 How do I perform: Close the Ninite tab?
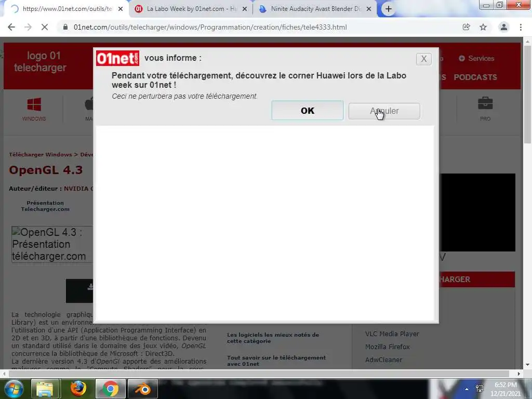[369, 9]
